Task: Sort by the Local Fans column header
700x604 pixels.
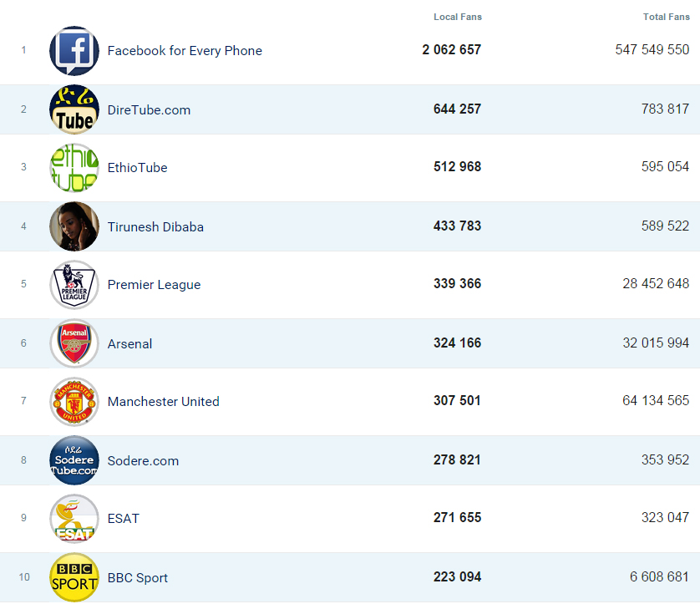Action: coord(458,17)
